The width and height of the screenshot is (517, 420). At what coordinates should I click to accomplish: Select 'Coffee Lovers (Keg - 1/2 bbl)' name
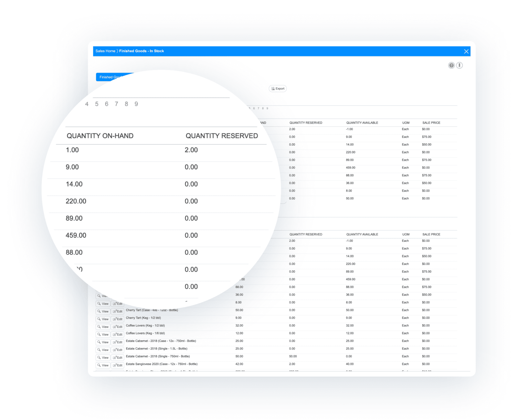[145, 326]
